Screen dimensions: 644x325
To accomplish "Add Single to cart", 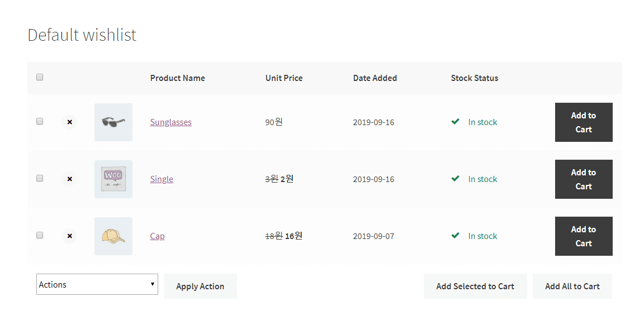I will coord(584,179).
